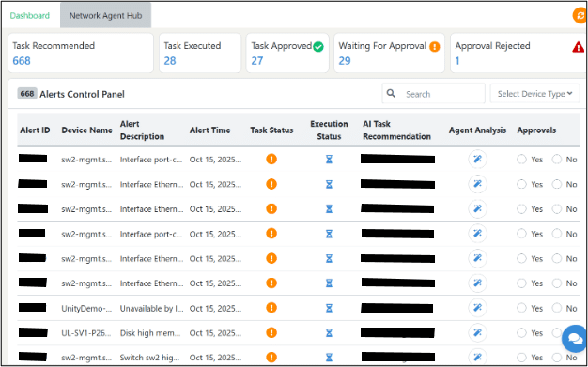Click the Task Status column header
588x367 pixels.
[271, 130]
